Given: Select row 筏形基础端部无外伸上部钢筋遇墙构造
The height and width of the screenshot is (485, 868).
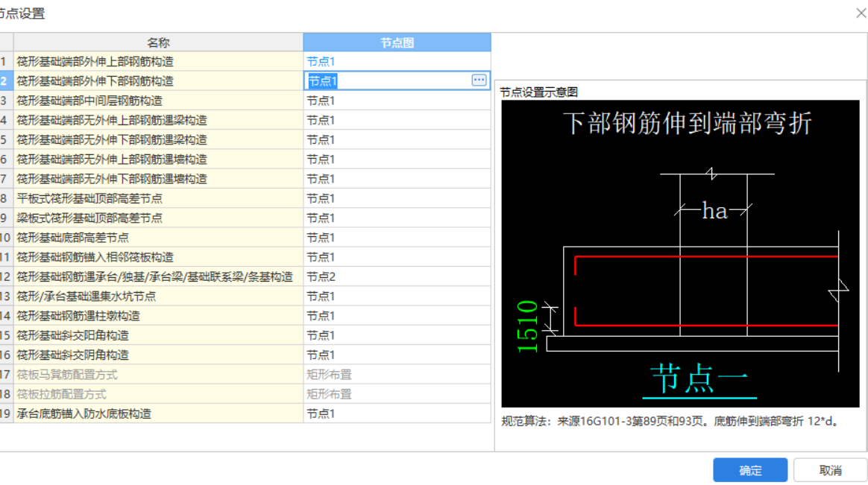Looking at the screenshot, I should pyautogui.click(x=158, y=159).
